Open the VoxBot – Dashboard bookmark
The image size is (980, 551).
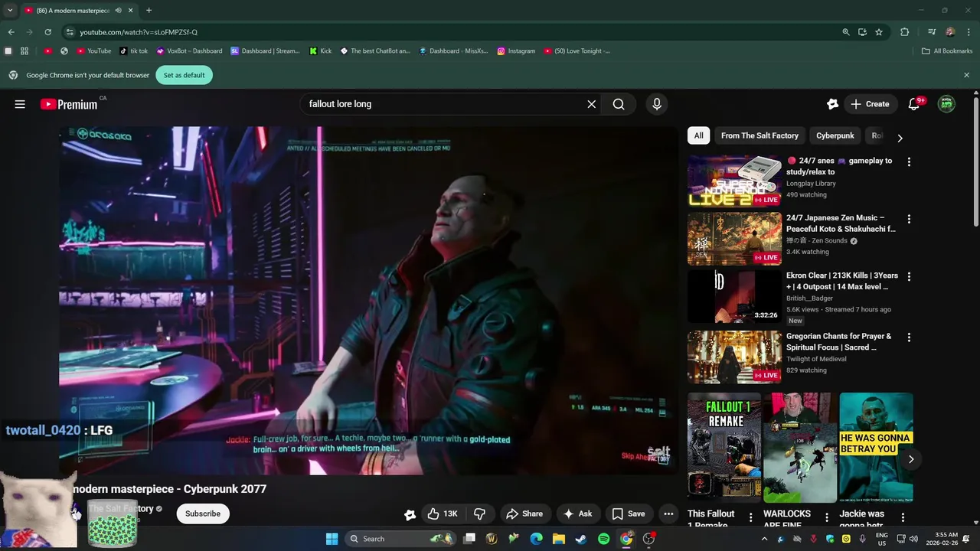pyautogui.click(x=189, y=51)
